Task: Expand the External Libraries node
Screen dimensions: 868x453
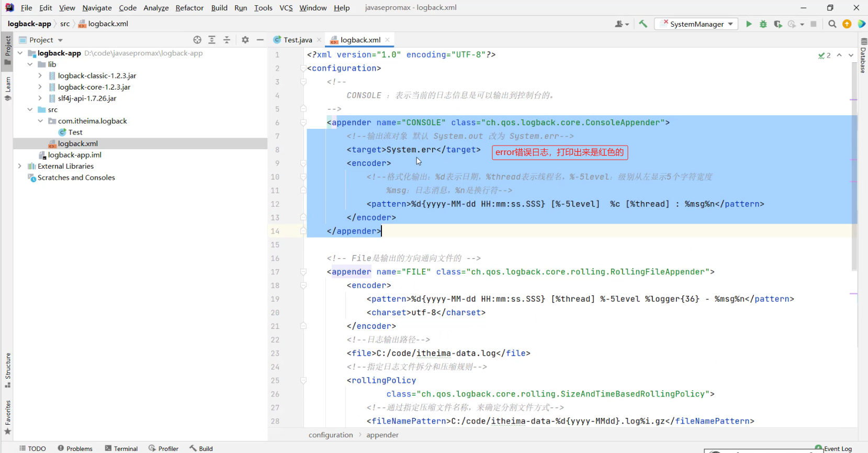Action: (x=20, y=166)
